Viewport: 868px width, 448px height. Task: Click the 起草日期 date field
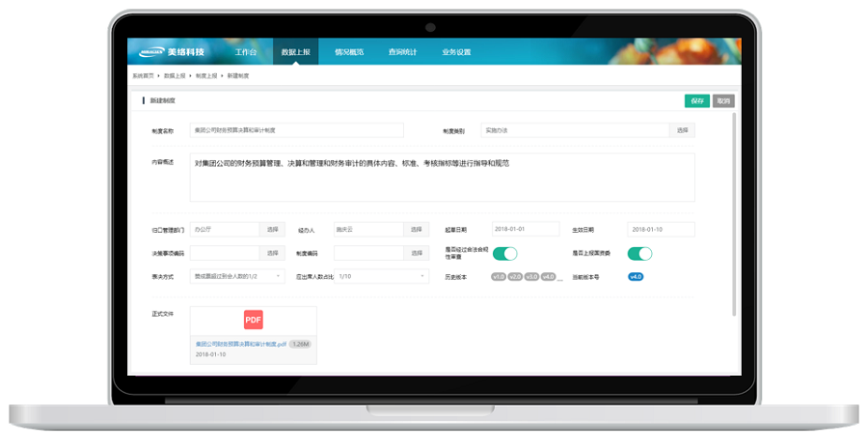pos(525,230)
